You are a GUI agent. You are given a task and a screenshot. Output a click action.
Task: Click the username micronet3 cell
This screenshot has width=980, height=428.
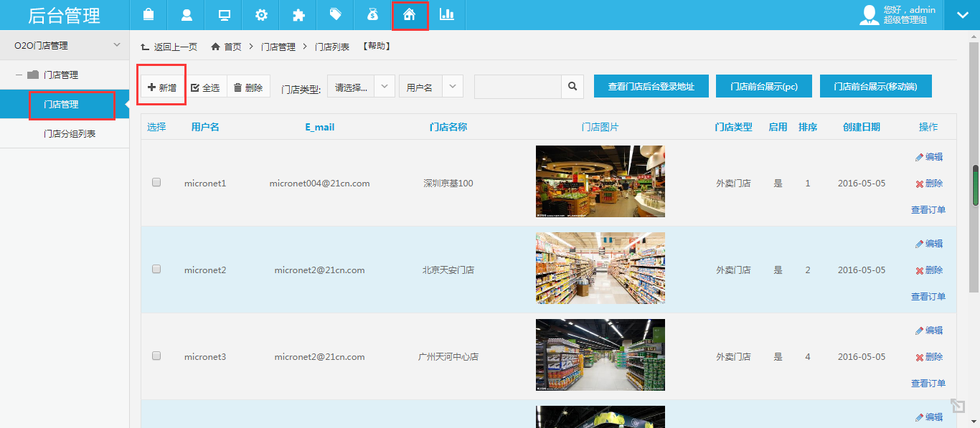[205, 357]
